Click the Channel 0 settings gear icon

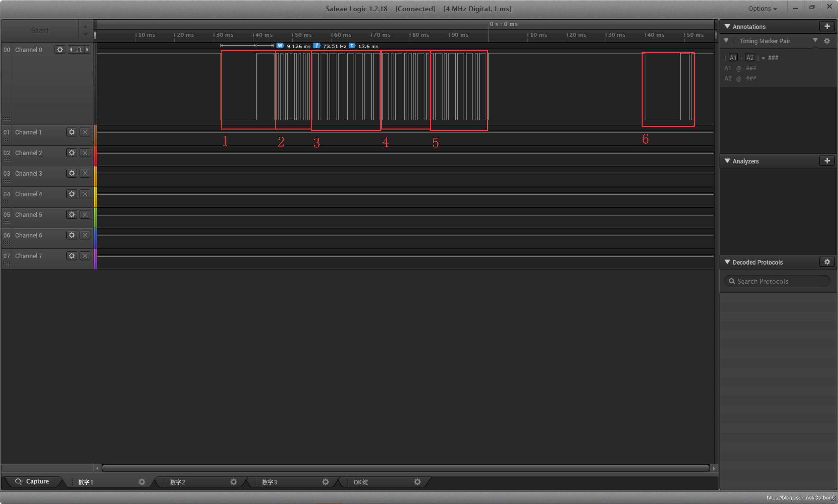[x=60, y=50]
